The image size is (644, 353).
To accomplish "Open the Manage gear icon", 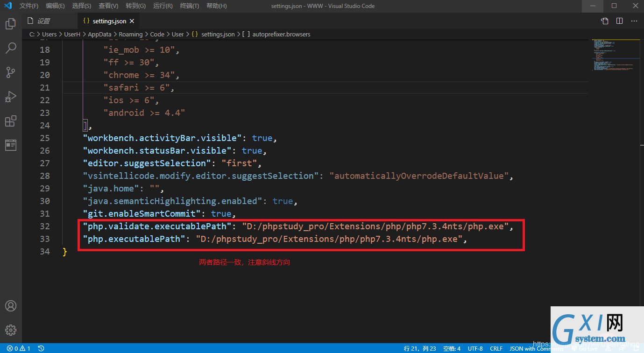I will [x=11, y=330].
